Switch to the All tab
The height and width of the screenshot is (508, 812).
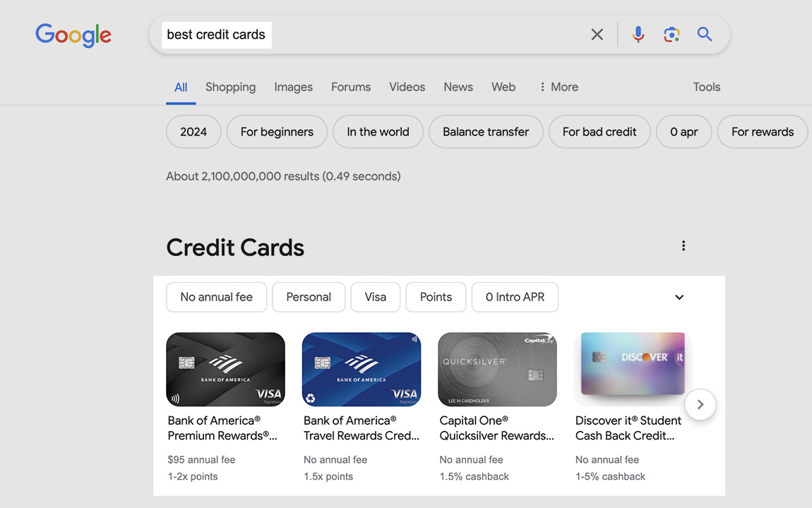pyautogui.click(x=181, y=87)
